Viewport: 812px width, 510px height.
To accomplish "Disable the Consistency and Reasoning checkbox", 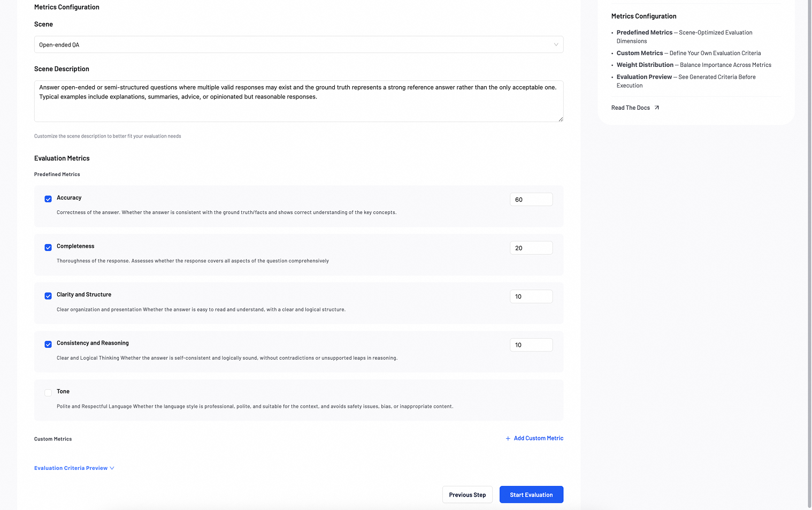I will coord(48,344).
